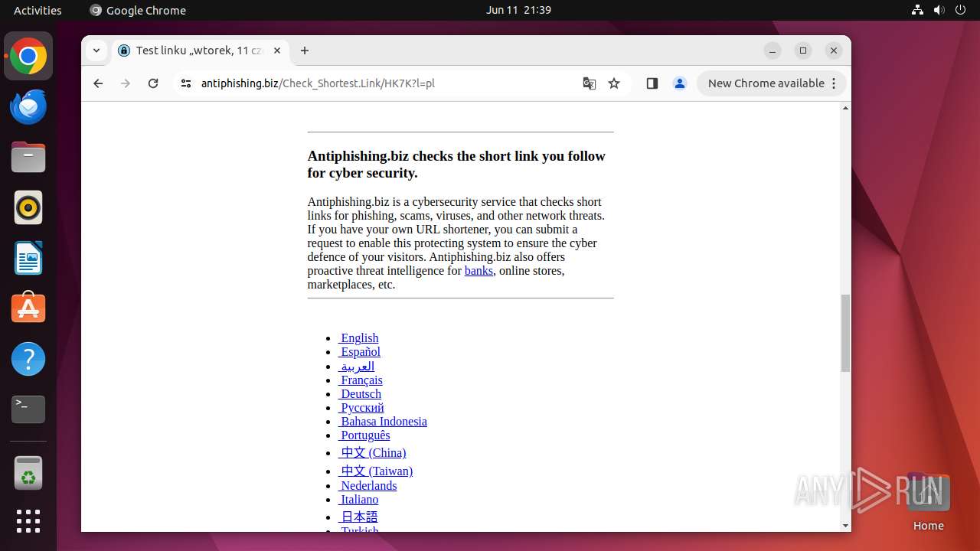
Task: Switch language to Bahasa Indonesia
Action: point(383,421)
